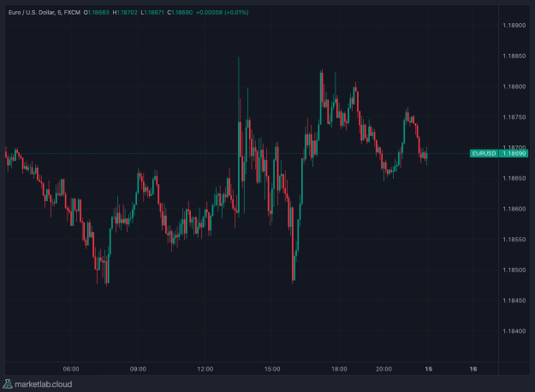Select the current price value 1.18690 label
Screen dimensions: 535x392
(x=514, y=153)
